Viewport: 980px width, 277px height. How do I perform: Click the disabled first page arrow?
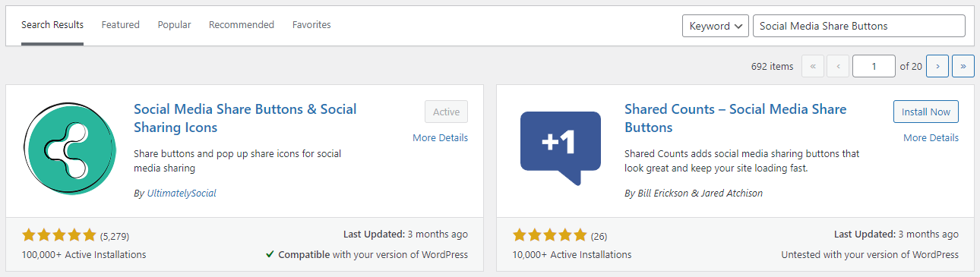(x=812, y=66)
